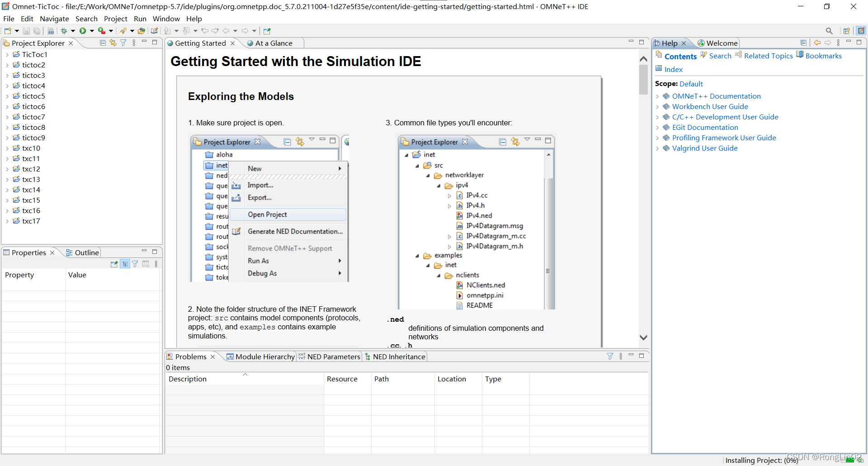Open the Search link in Help
868x466 pixels.
720,56
